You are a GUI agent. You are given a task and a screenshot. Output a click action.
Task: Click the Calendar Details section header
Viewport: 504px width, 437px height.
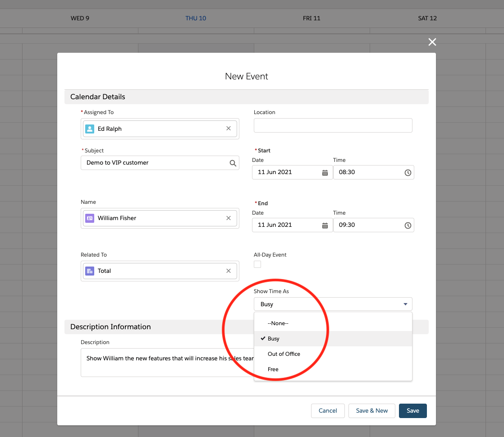[246, 97]
